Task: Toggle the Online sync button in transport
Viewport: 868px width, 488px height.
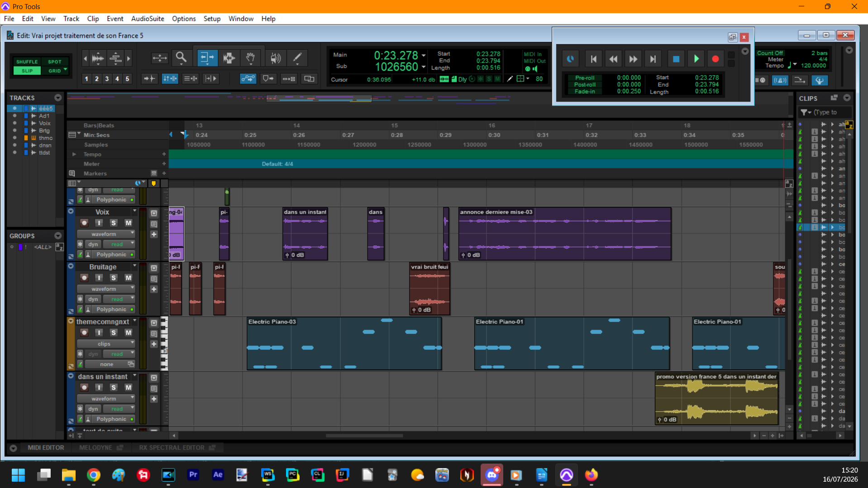Action: click(570, 59)
